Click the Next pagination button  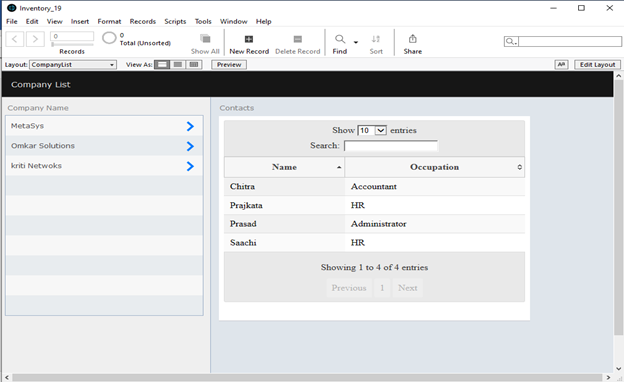[x=408, y=288]
